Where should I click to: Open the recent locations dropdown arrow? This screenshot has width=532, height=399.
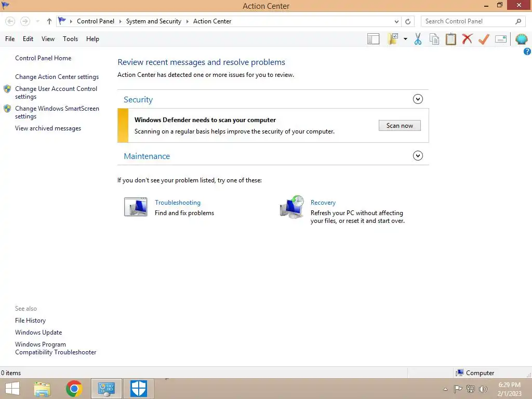[37, 21]
